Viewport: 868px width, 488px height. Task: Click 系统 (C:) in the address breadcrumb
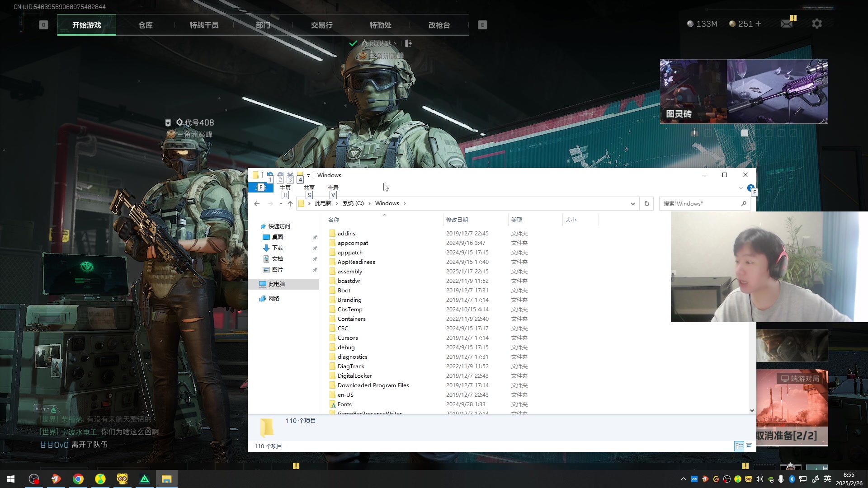(353, 203)
